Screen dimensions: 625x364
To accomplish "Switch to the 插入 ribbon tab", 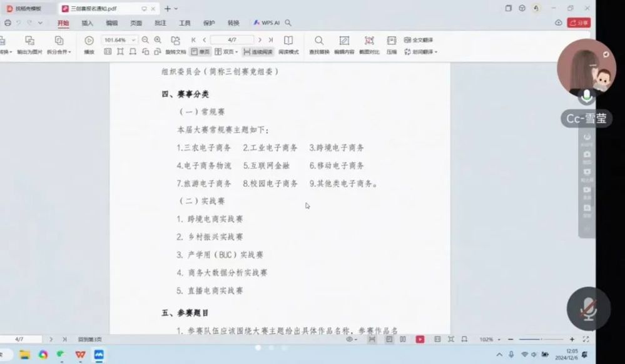I will (88, 23).
